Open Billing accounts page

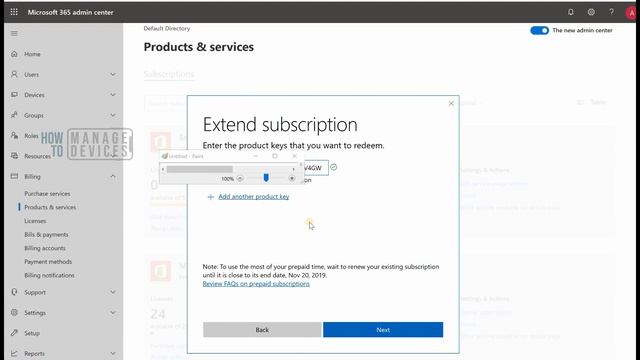[45, 248]
